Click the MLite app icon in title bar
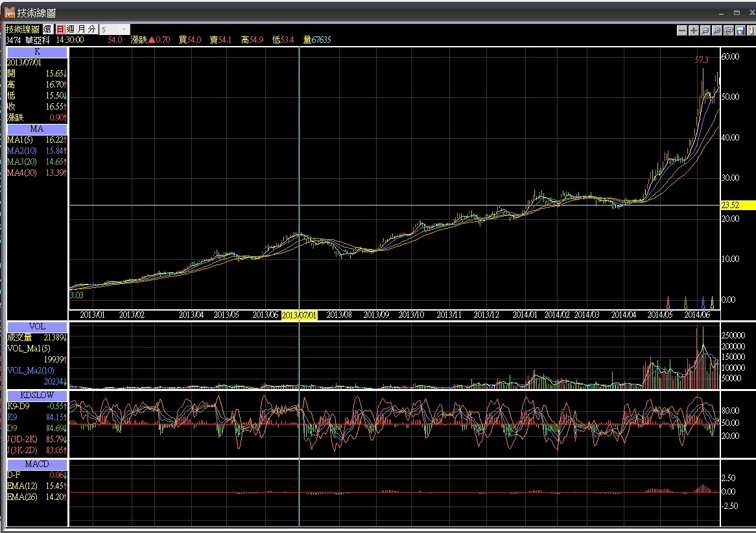 (10, 12)
